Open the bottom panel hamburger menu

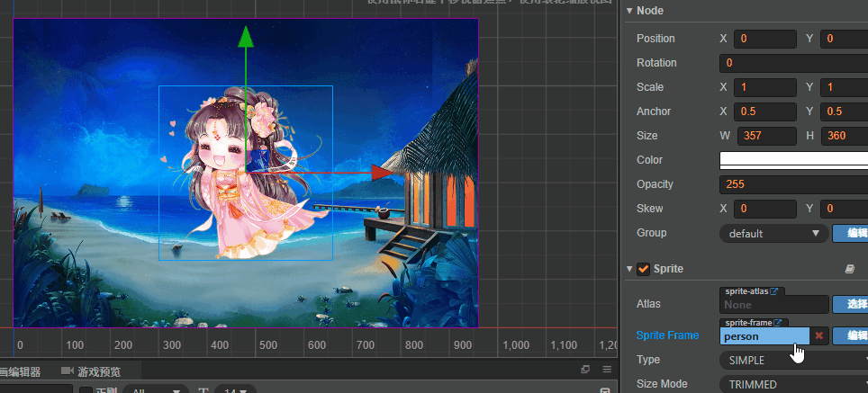click(607, 370)
